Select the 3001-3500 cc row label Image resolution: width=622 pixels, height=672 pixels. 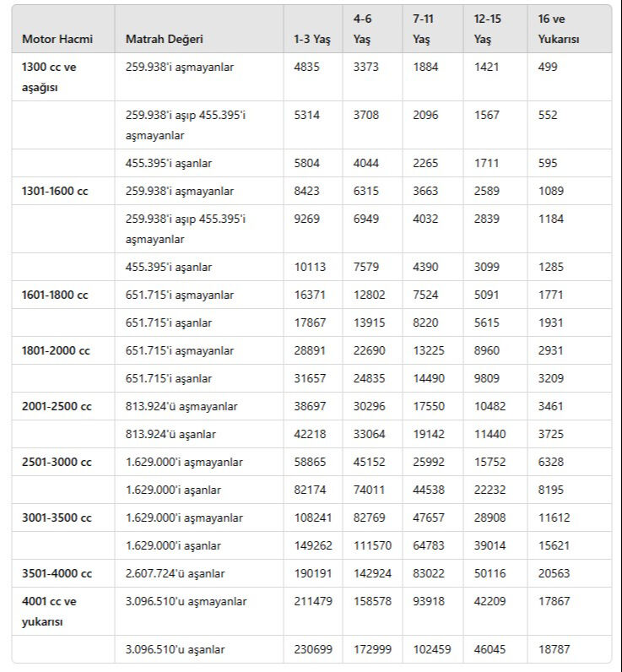(x=57, y=518)
